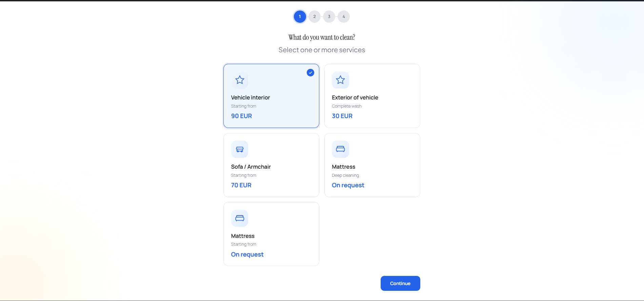This screenshot has width=644, height=301.
Task: Go to step 3 in the progress indicator
Action: tap(329, 17)
